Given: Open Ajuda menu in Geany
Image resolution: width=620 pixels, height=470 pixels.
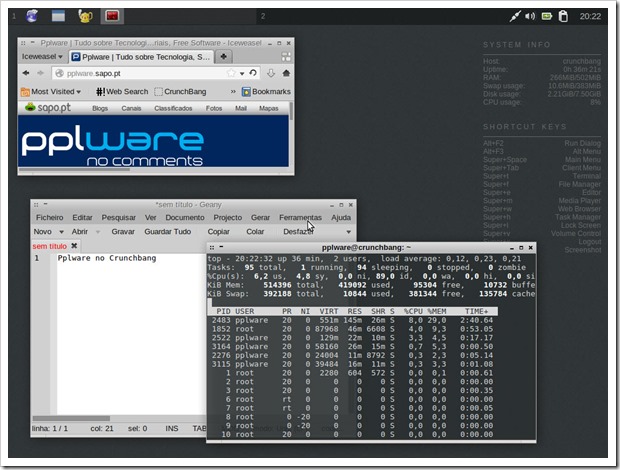Looking at the screenshot, I should coord(341,217).
